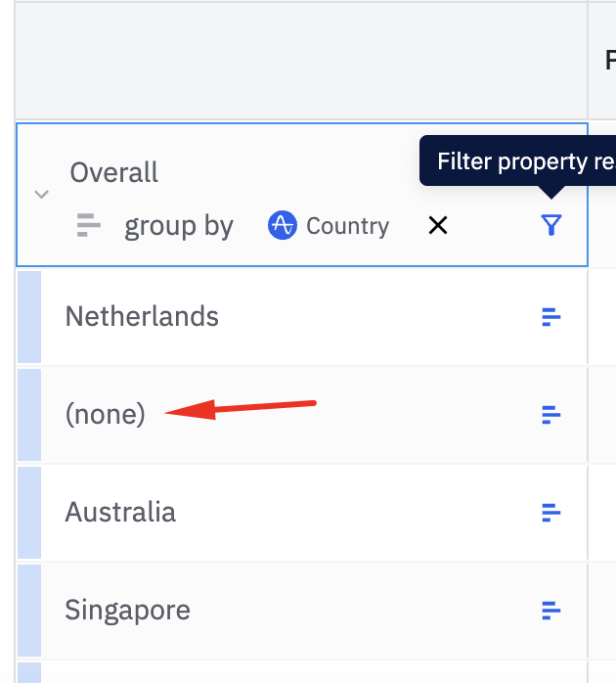The height and width of the screenshot is (683, 616).
Task: Select the Netherlands row label
Action: 142,316
